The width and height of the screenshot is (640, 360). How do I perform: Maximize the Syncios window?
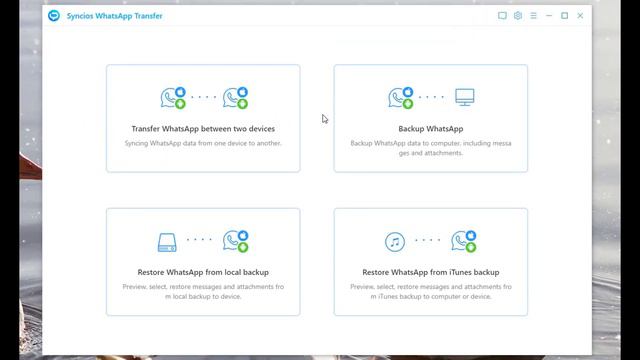[x=564, y=16]
